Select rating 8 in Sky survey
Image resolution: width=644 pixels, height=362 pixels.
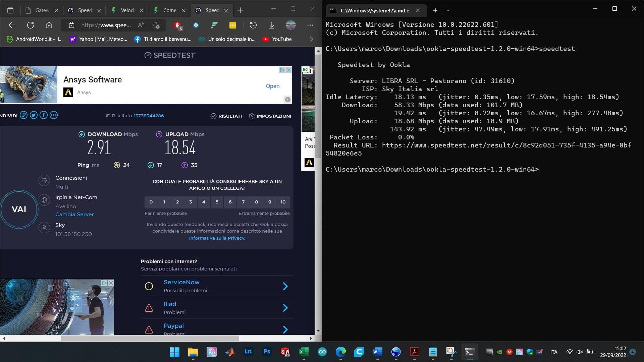pyautogui.click(x=257, y=202)
